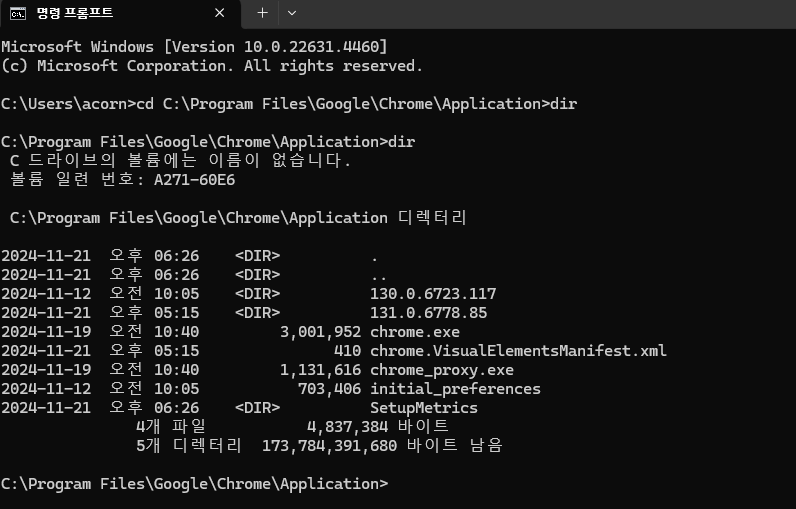Click the 410 file size value
The height and width of the screenshot is (509, 796).
pos(347,351)
